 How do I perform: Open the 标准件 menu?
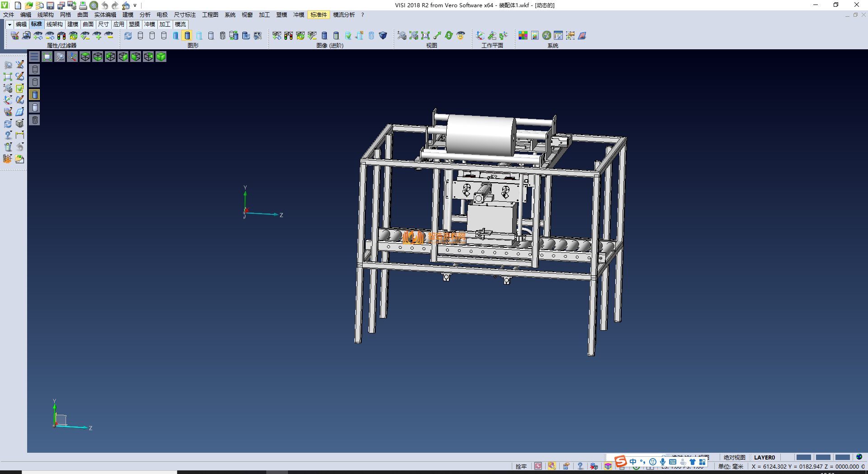click(318, 15)
